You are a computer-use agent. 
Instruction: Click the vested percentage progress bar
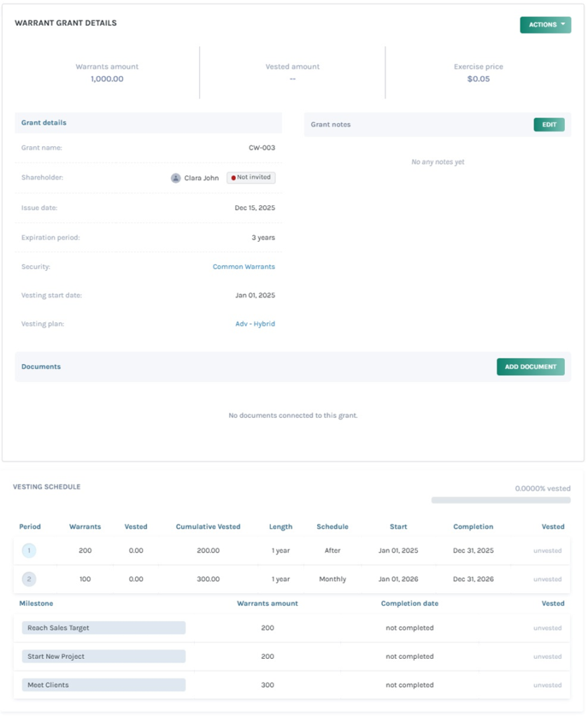tap(501, 499)
